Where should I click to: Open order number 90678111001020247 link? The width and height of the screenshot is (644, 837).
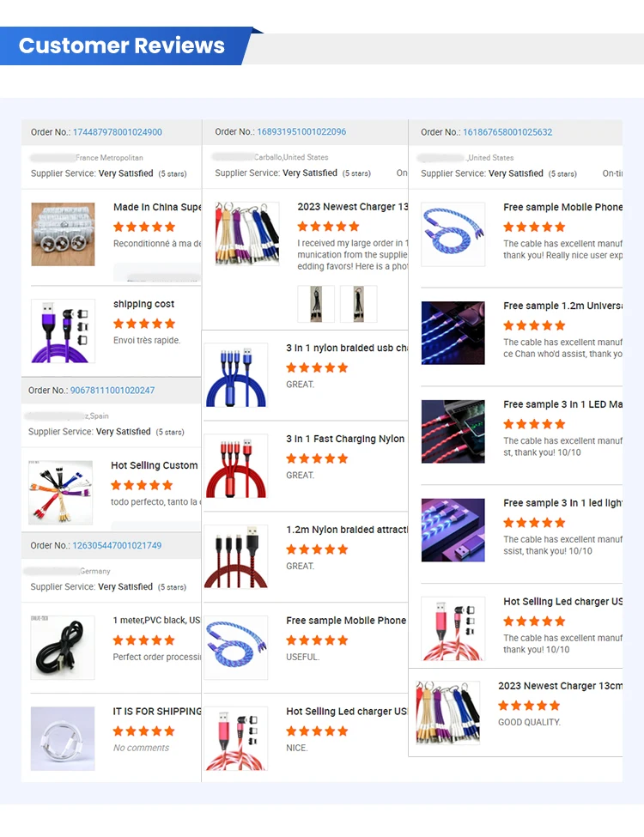click(x=112, y=391)
